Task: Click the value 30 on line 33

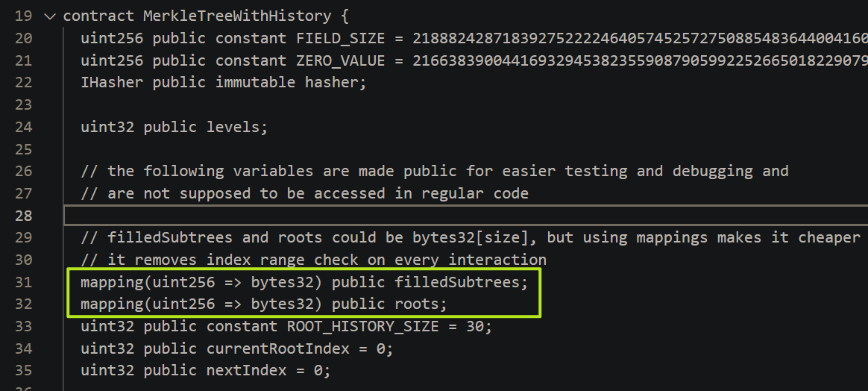Action: click(475, 326)
